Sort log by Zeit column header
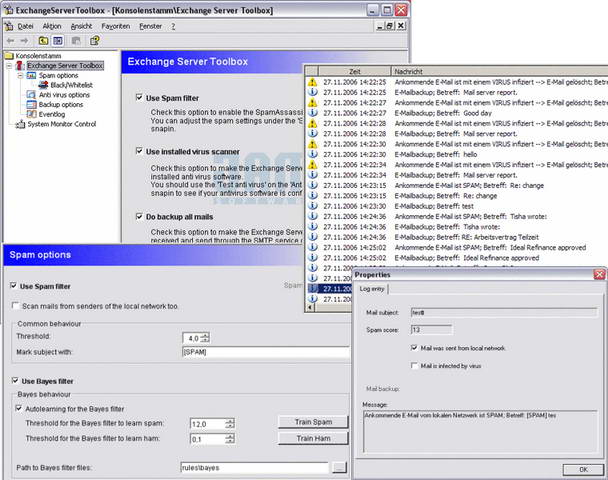This screenshot has height=480, width=608. point(355,71)
